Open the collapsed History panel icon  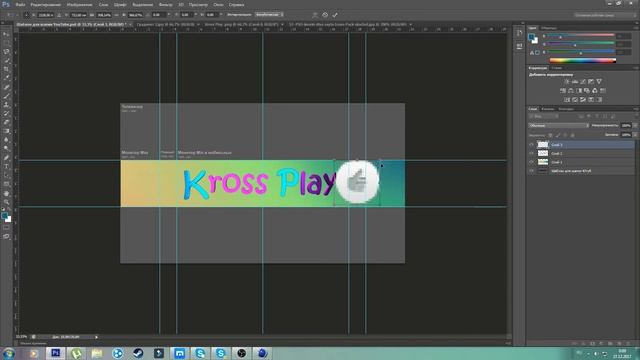519,33
